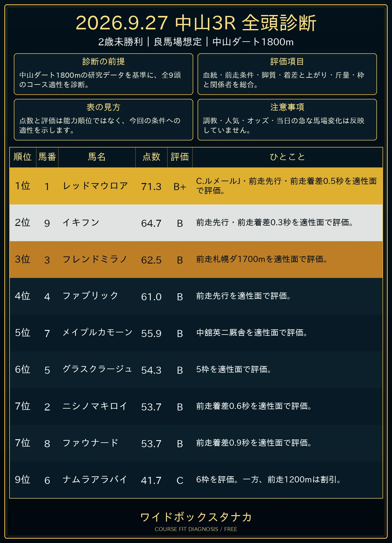The image size is (392, 543).
Task: Click the 順位 column header
Action: tap(23, 157)
